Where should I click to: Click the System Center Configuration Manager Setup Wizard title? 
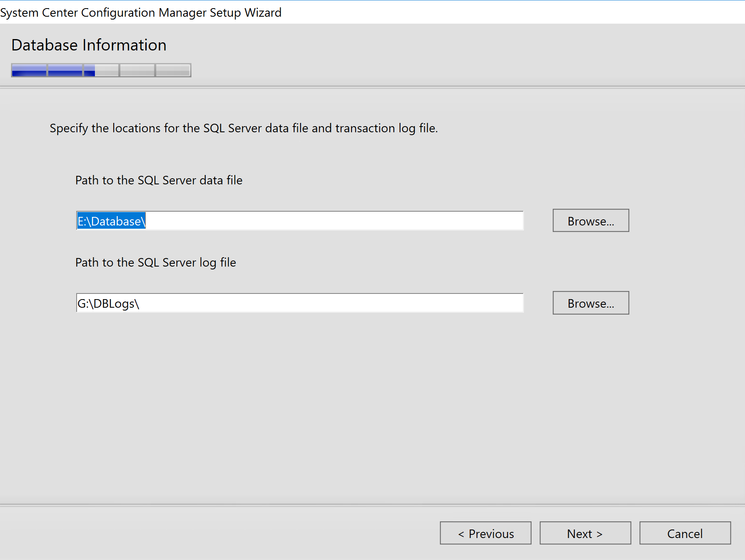click(x=141, y=13)
